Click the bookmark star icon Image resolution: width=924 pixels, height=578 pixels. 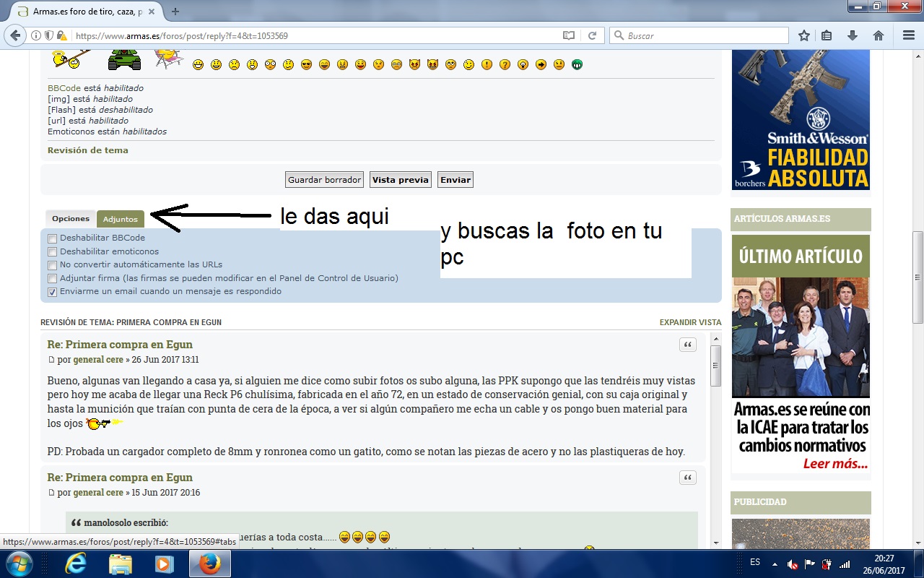804,35
